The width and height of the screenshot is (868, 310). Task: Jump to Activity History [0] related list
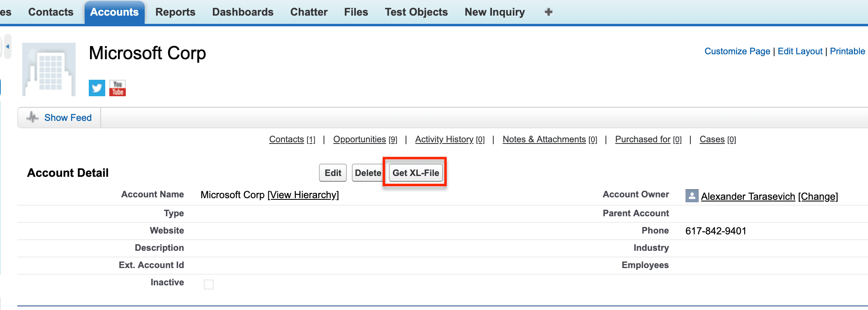coord(450,139)
